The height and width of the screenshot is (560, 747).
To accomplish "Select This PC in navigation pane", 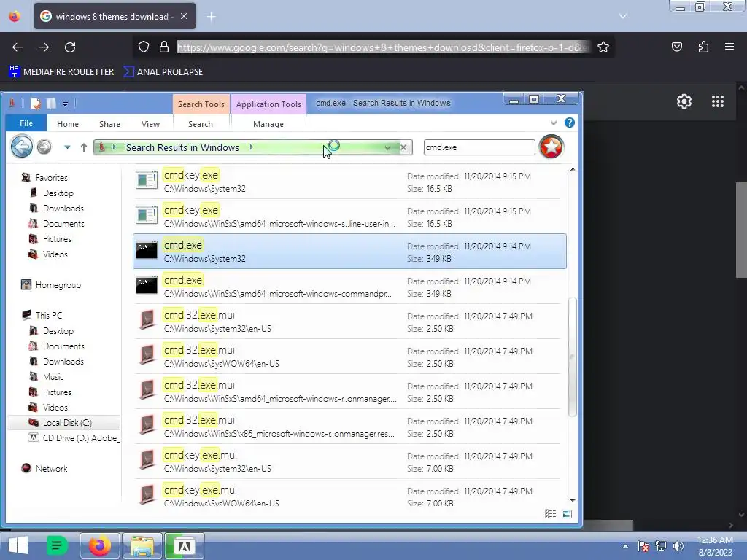I will (x=49, y=315).
